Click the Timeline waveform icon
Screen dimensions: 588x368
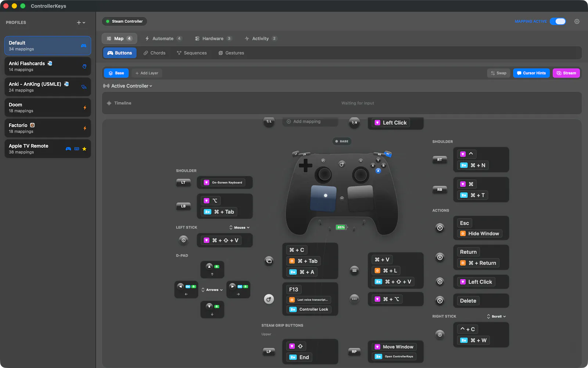pyautogui.click(x=109, y=103)
